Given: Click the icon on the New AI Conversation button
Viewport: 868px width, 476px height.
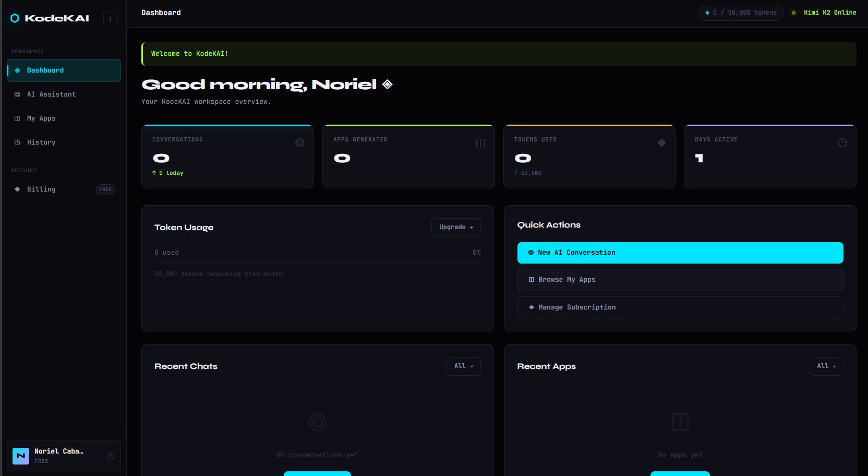Looking at the screenshot, I should (x=531, y=253).
